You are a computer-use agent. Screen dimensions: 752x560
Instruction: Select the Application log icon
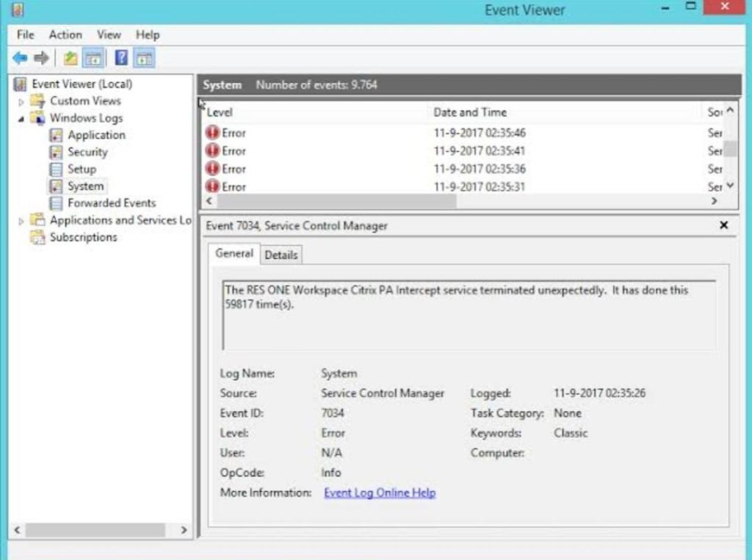pyautogui.click(x=56, y=135)
